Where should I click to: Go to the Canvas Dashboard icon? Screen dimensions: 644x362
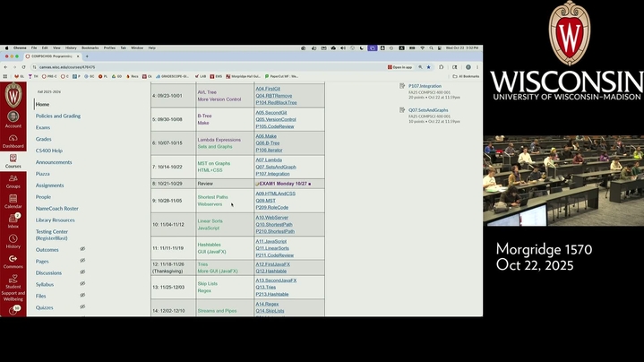pos(13,138)
